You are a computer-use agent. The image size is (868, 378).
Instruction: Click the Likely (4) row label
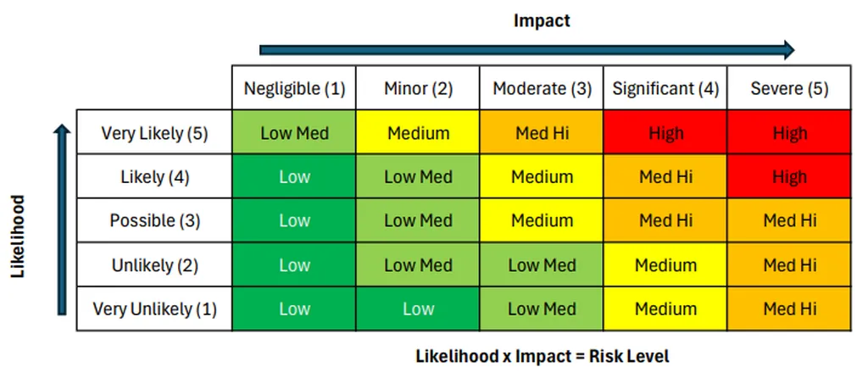pyautogui.click(x=154, y=177)
